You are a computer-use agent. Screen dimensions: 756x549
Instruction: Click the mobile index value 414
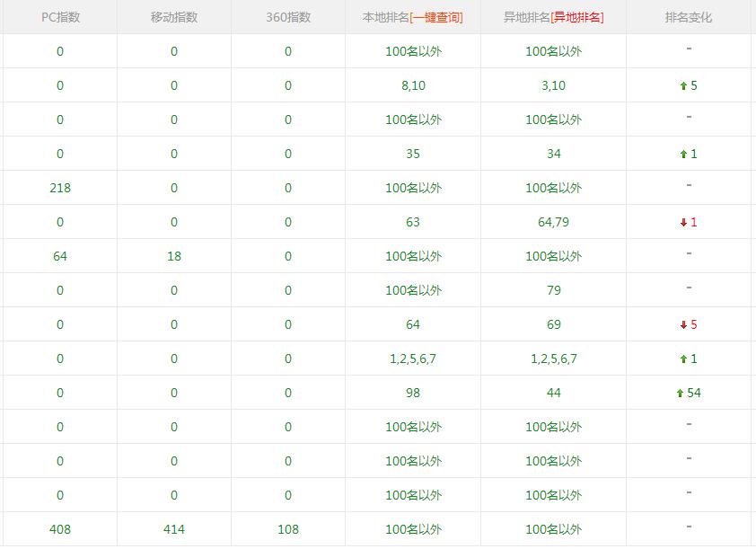174,529
